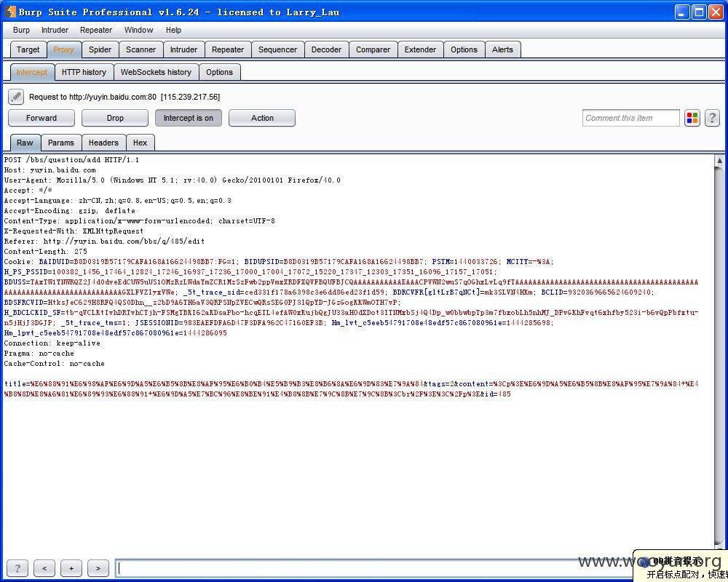Click the Referer header line

[104, 242]
